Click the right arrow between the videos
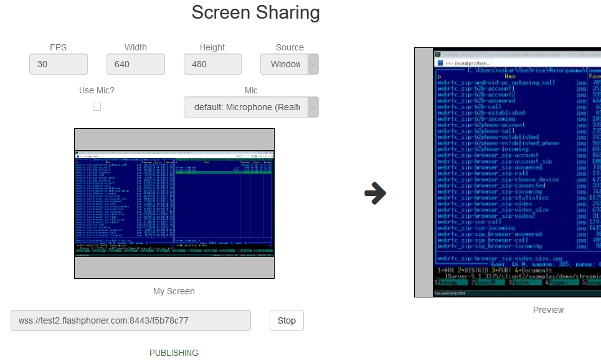 [x=375, y=194]
